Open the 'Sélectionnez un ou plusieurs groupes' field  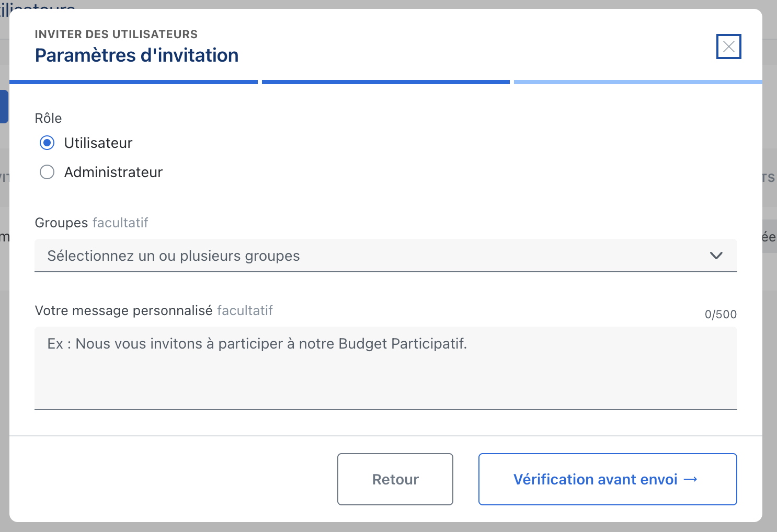coord(366,256)
